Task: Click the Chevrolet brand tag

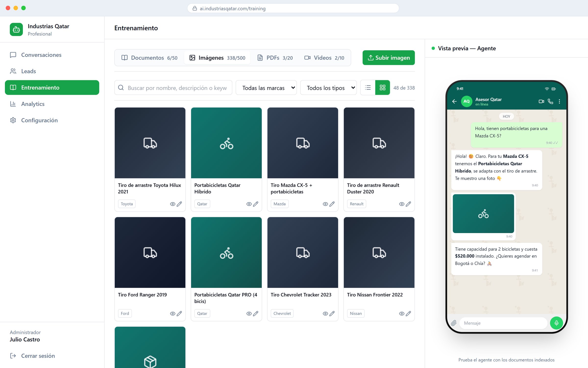Action: (x=282, y=313)
